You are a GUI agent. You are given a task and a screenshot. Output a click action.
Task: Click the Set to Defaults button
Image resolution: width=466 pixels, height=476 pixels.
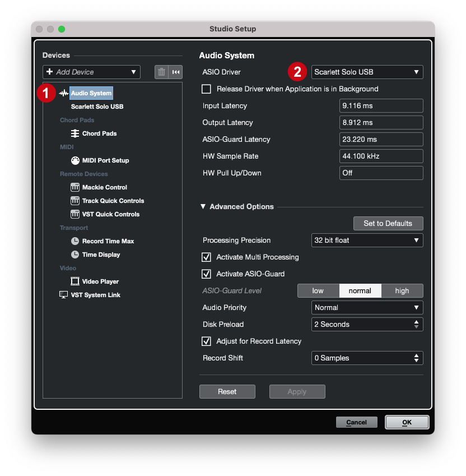click(x=388, y=224)
